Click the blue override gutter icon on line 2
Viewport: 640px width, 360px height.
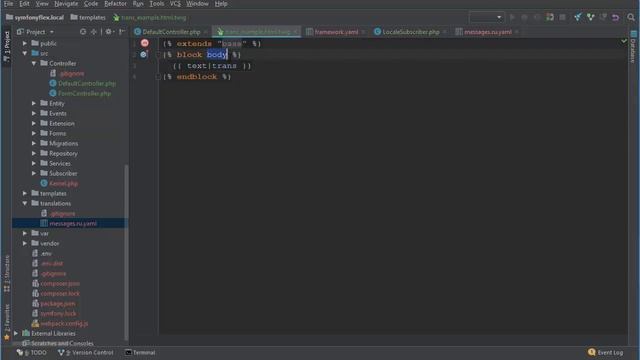pyautogui.click(x=143, y=54)
